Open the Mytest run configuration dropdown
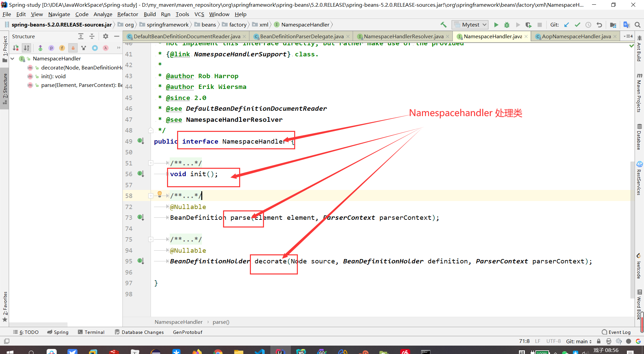The width and height of the screenshot is (644, 354). click(x=484, y=24)
